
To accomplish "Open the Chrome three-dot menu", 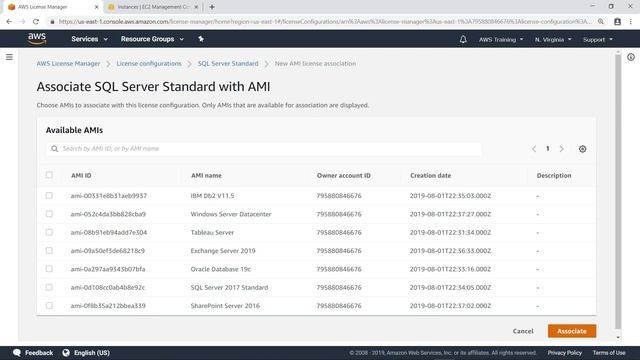I will (x=631, y=22).
